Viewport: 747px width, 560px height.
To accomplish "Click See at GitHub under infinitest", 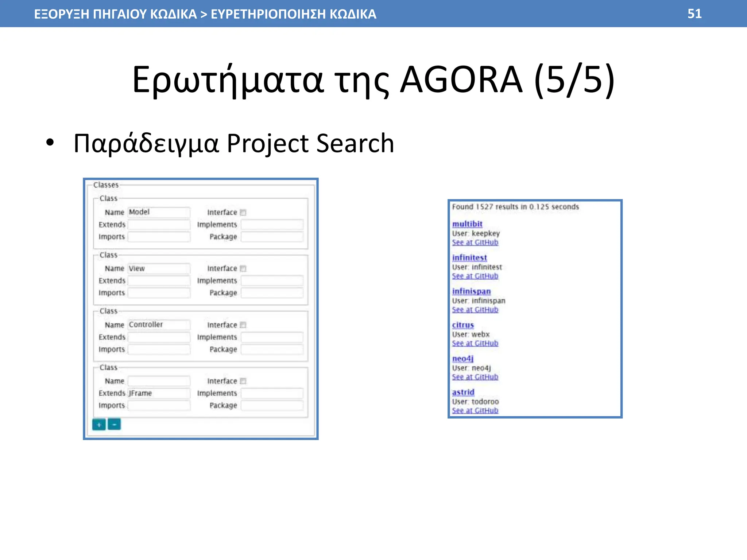I will pos(475,276).
